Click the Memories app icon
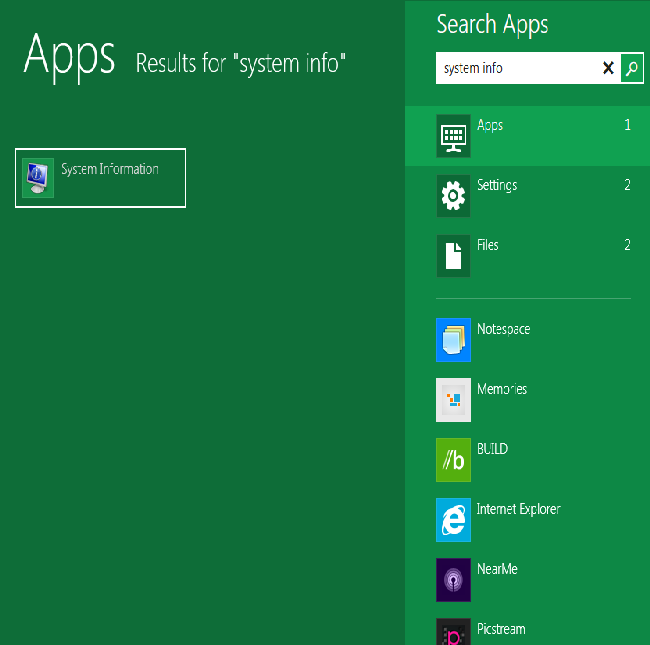The image size is (650, 645). (453, 400)
